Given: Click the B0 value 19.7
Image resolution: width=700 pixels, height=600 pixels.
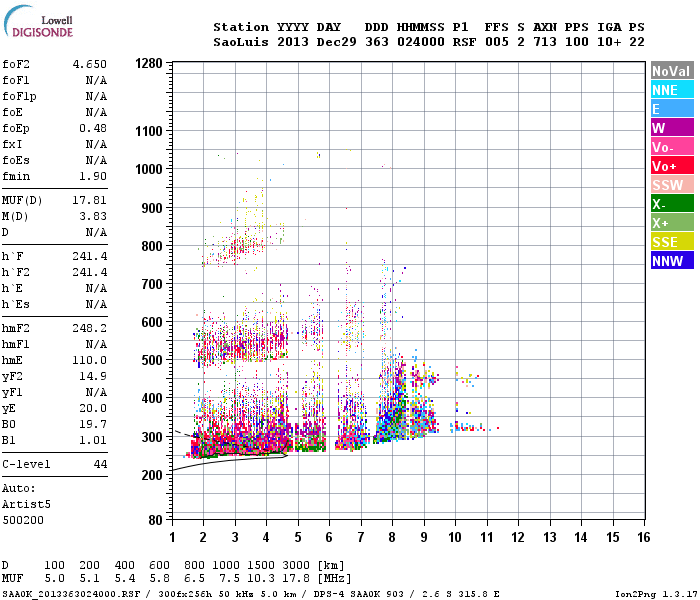Looking at the screenshot, I should pos(93,424).
